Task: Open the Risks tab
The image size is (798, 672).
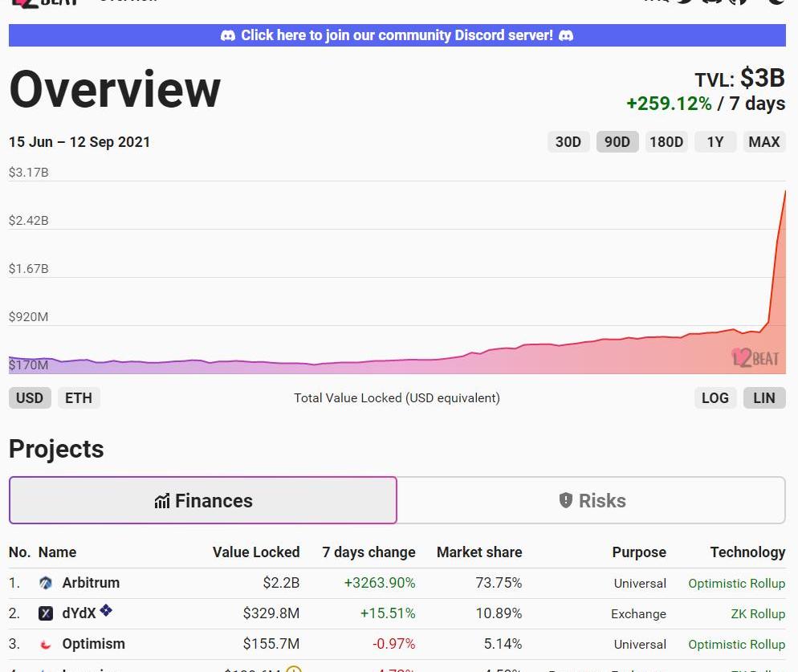Action: coord(592,500)
